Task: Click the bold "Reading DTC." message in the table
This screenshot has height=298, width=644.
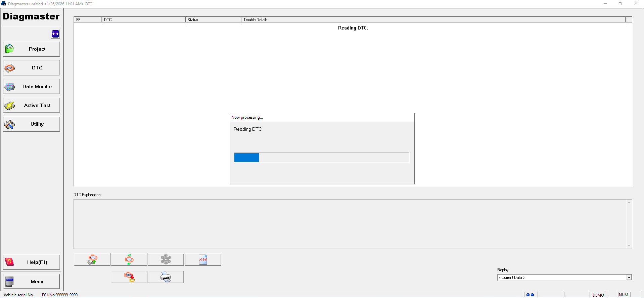Action: click(353, 28)
